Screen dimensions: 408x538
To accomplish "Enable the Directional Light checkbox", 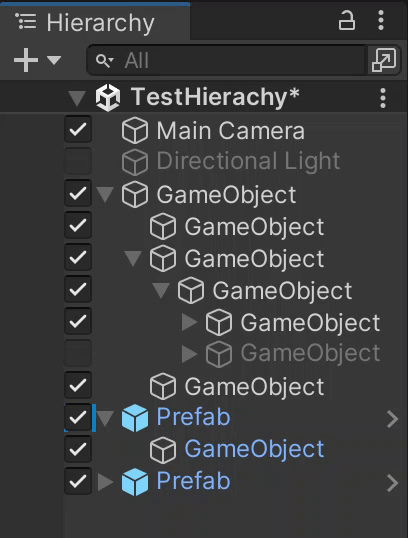I will pyautogui.click(x=78, y=162).
